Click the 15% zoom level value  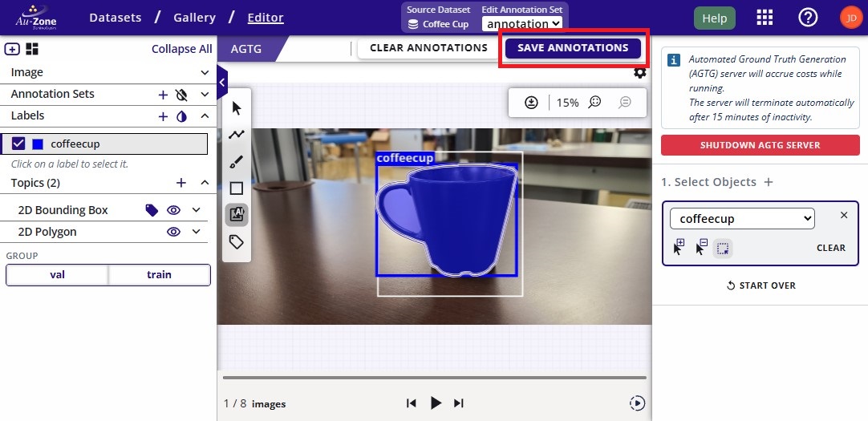coord(567,103)
